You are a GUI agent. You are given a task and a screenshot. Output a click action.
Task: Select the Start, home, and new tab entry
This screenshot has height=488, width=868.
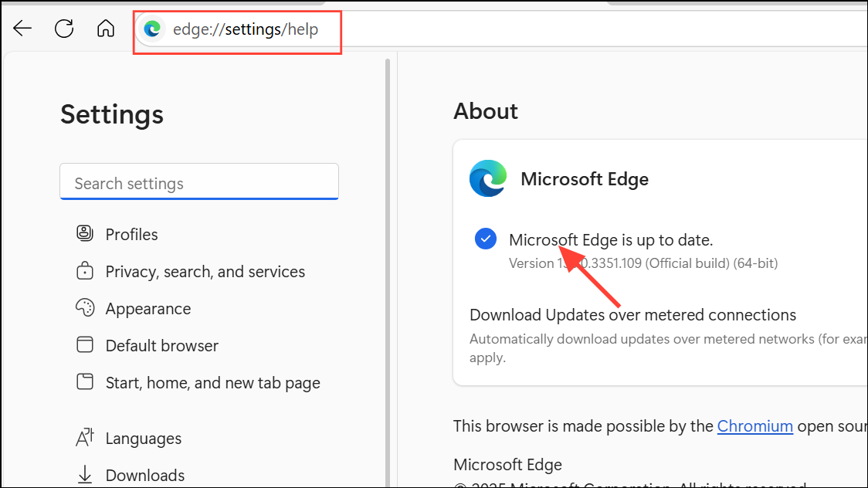click(212, 382)
